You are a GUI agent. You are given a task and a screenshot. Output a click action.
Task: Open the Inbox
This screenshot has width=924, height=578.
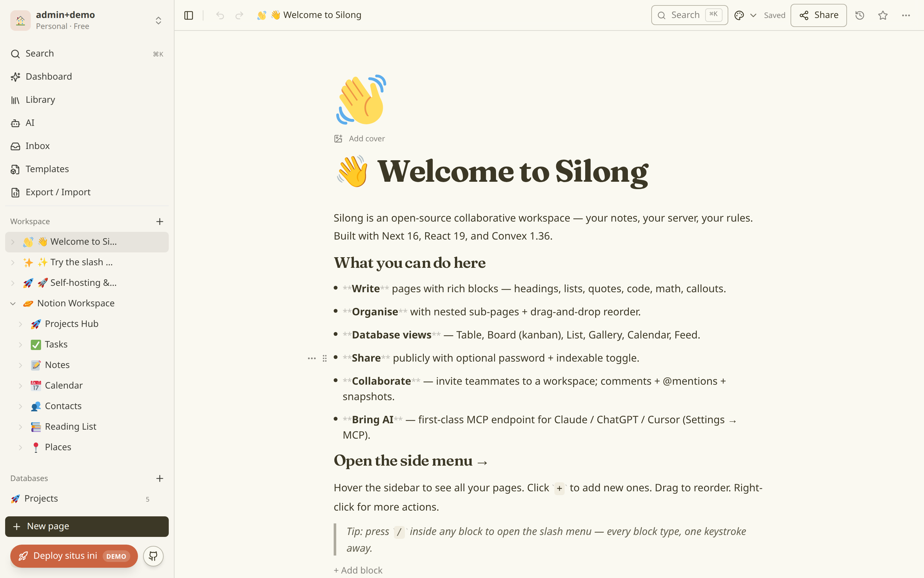point(87,146)
